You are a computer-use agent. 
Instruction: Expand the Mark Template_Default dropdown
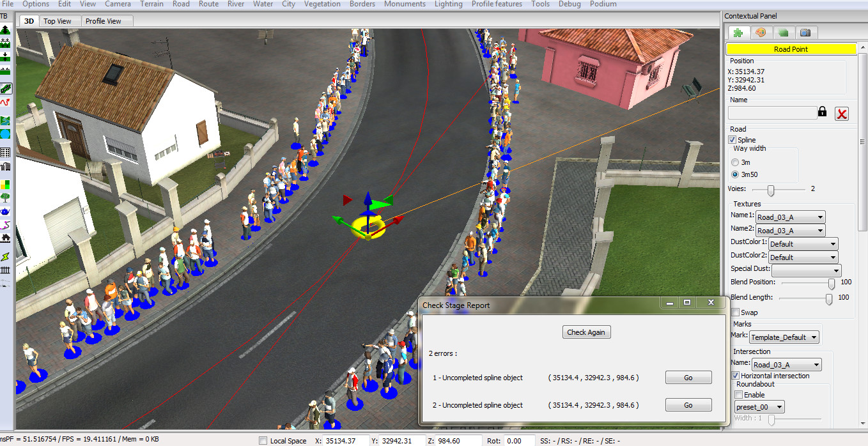(784, 337)
